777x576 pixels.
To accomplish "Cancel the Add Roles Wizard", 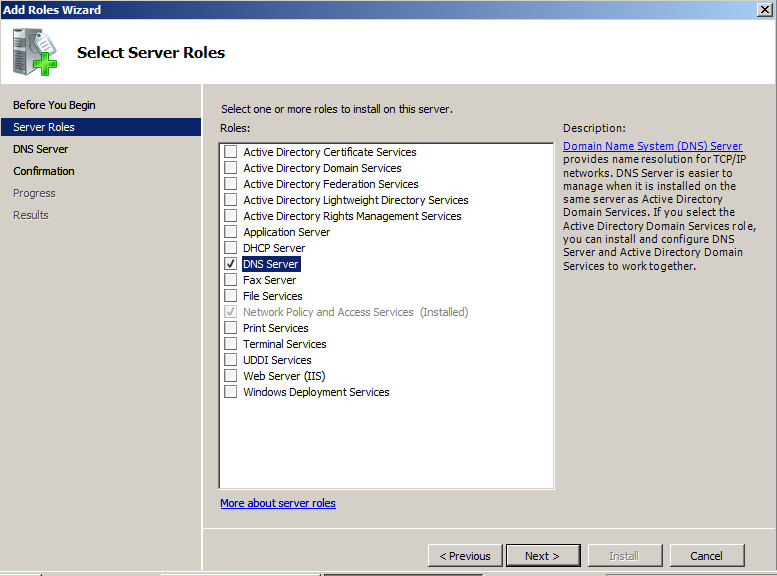I will tap(706, 556).
